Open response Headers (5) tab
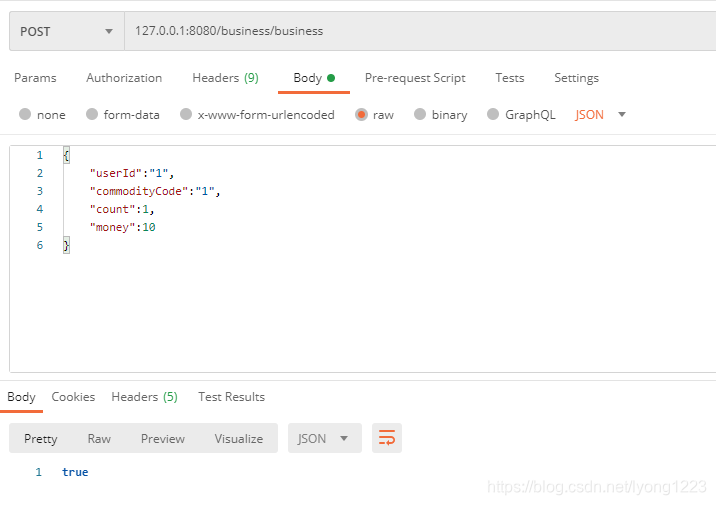Image resolution: width=716 pixels, height=505 pixels. click(144, 397)
